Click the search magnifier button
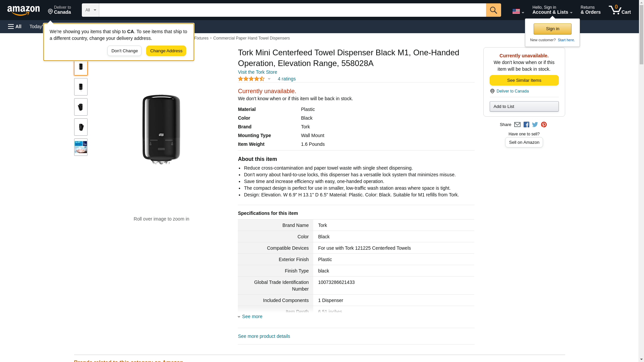The height and width of the screenshot is (362, 644). (493, 10)
